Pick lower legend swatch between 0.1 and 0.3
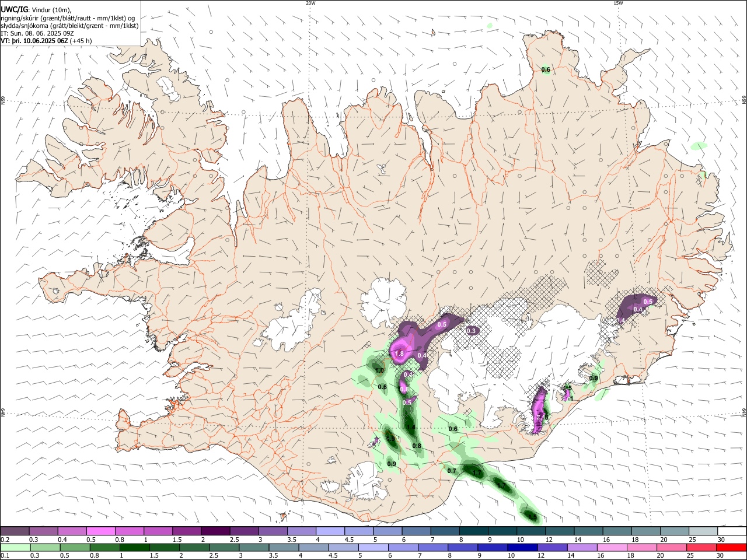 pyautogui.click(x=15, y=547)
